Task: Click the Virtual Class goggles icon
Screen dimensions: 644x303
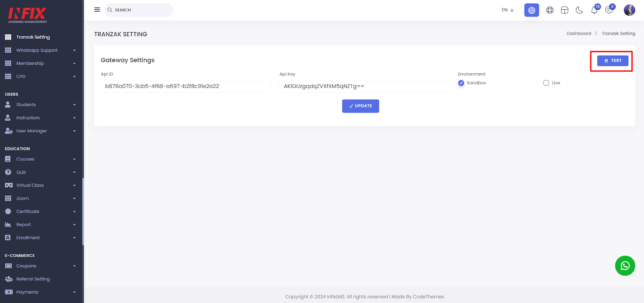Action: 9,186
